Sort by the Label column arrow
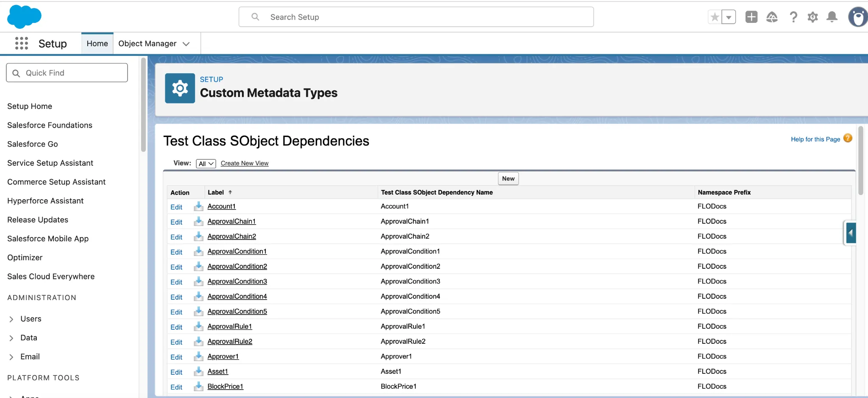 (x=230, y=192)
